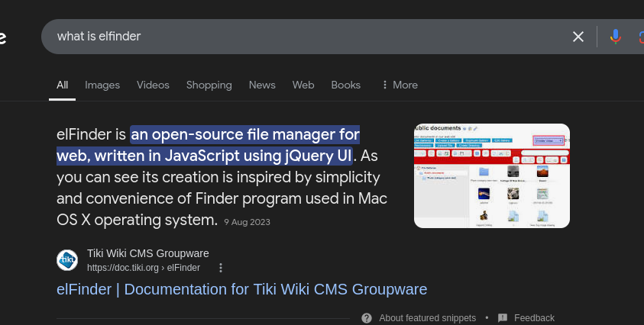Click the Tiki Wiki CMS Groupware site name
The width and height of the screenshot is (644, 325).
tap(148, 253)
